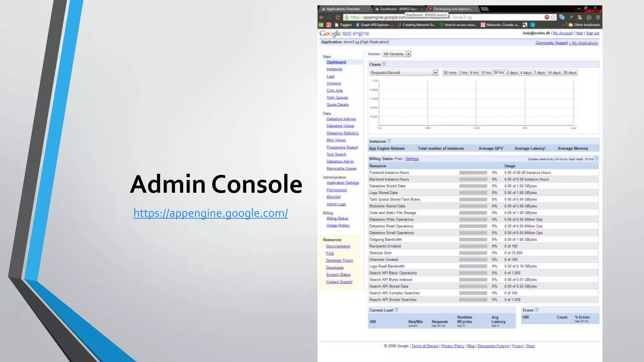Open the Admin Logs link
The width and height of the screenshot is (644, 362).
336,204
